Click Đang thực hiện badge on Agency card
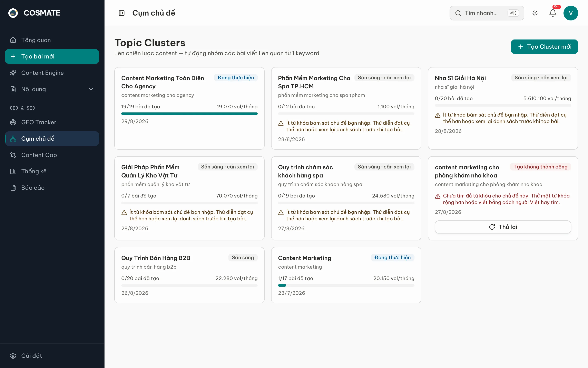This screenshot has height=368, width=588. (235, 78)
